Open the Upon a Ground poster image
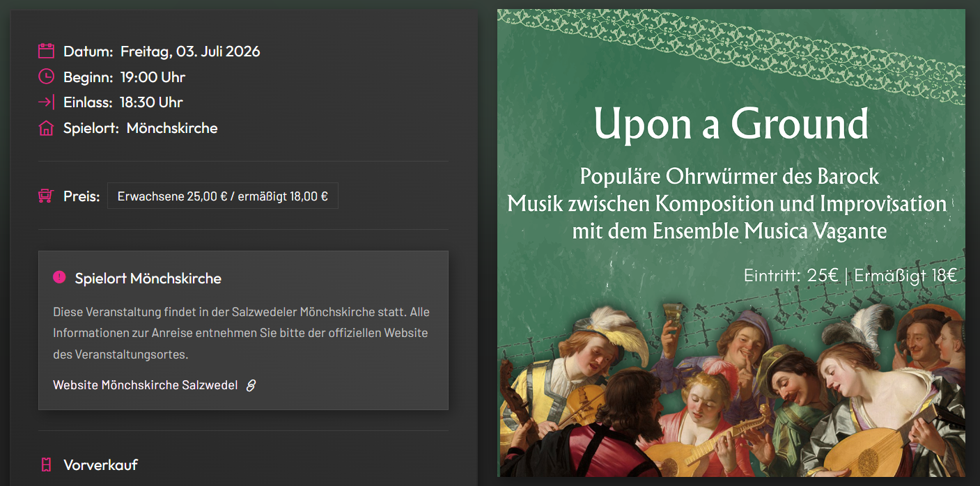The height and width of the screenshot is (486, 980). coord(731,243)
